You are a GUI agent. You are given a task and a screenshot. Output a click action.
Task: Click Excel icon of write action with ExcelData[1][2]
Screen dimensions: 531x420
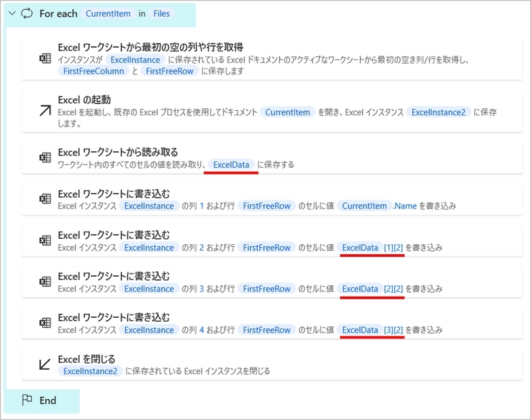[x=45, y=240]
